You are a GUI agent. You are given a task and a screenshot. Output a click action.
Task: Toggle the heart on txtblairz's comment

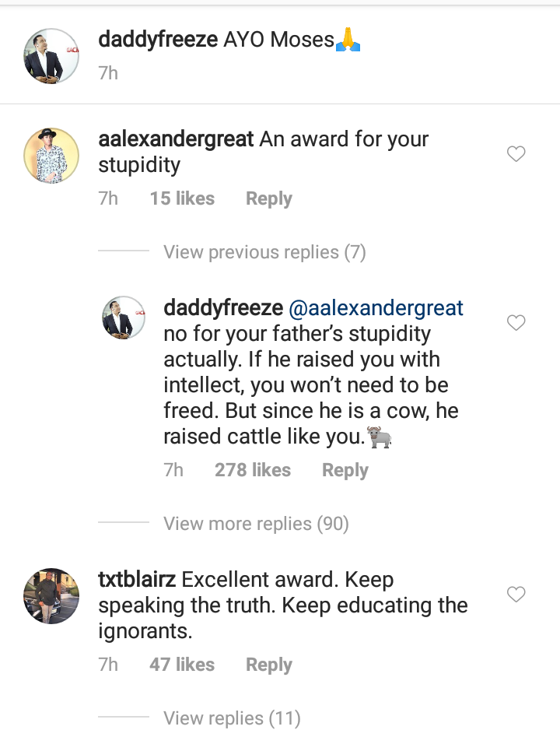[x=516, y=595]
